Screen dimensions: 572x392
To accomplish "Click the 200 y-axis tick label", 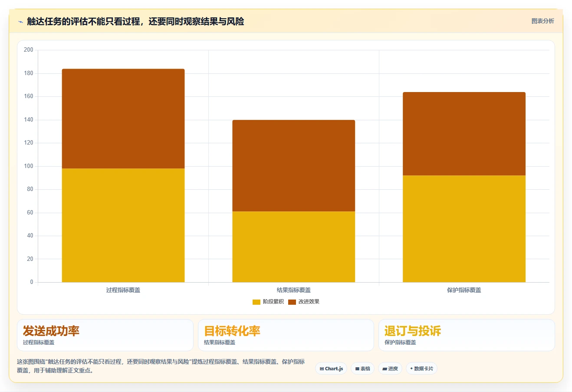I will click(x=29, y=50).
